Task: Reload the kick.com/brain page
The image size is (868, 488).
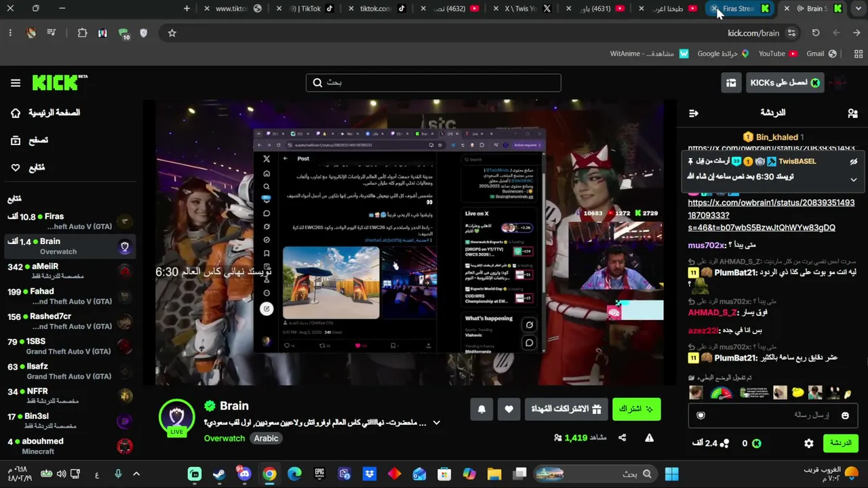Action: [x=816, y=33]
